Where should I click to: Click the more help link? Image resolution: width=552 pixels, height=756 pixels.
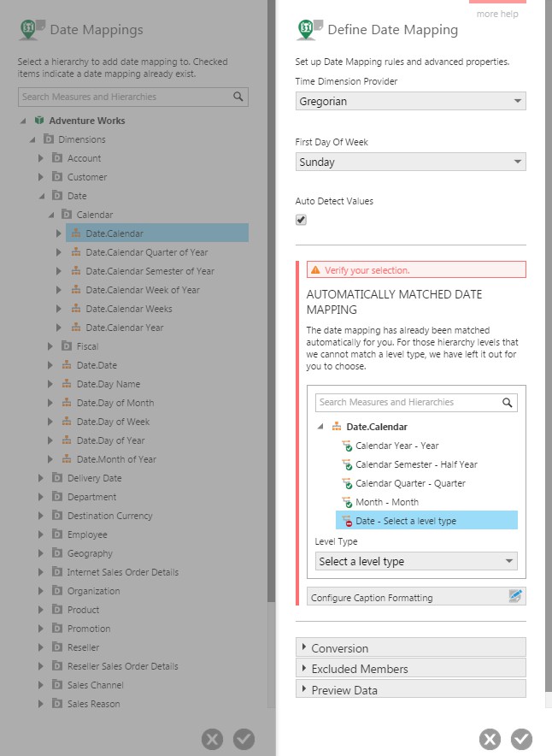coord(496,13)
